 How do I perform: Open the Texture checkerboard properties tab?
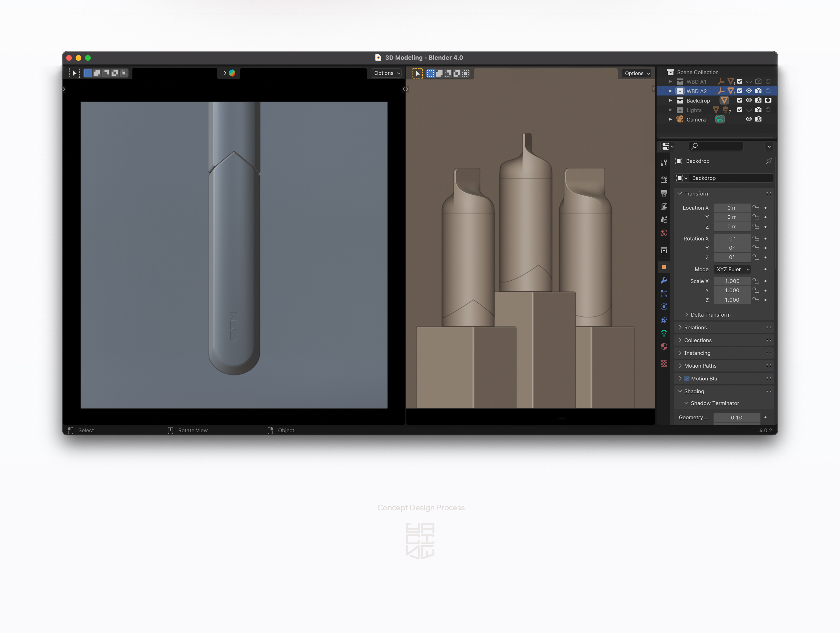664,364
